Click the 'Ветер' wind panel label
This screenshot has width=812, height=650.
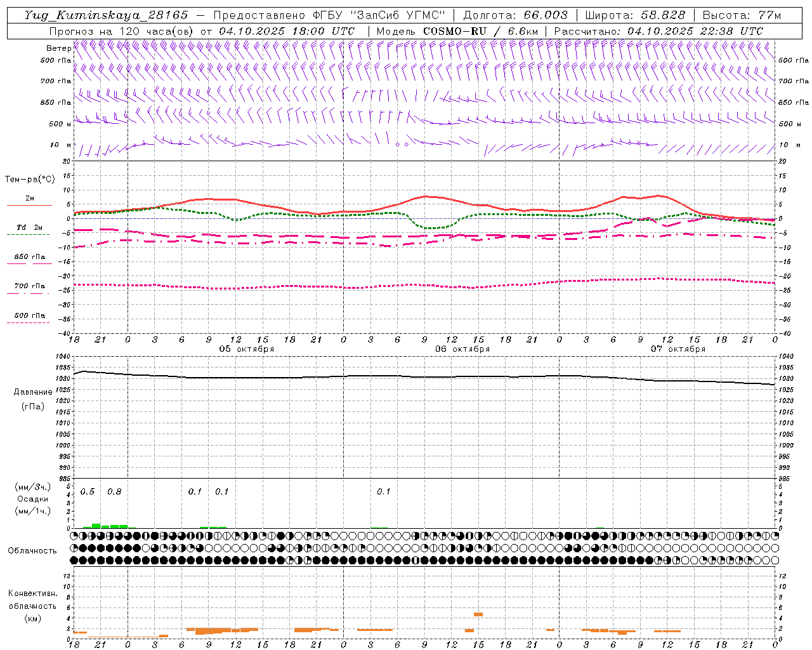[x=58, y=48]
